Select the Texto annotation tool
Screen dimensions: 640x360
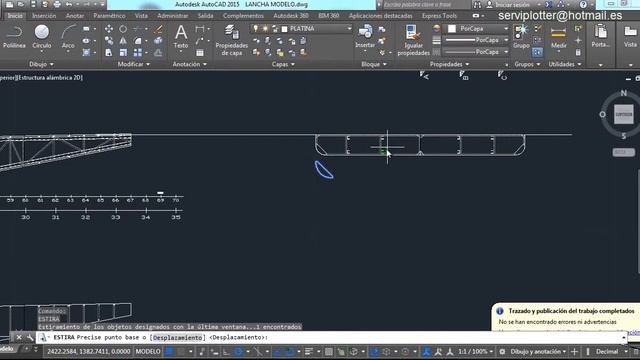tap(181, 36)
